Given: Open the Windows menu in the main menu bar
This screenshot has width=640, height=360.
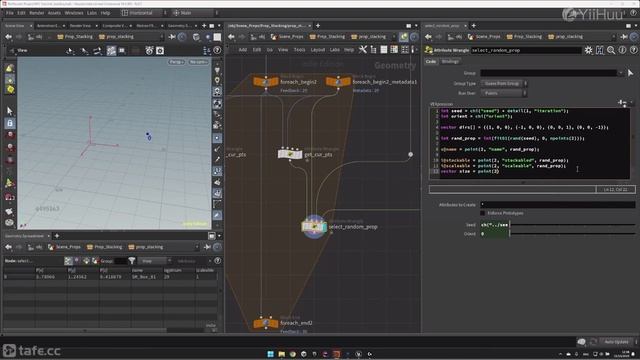Looking at the screenshot, I should 74,13.
